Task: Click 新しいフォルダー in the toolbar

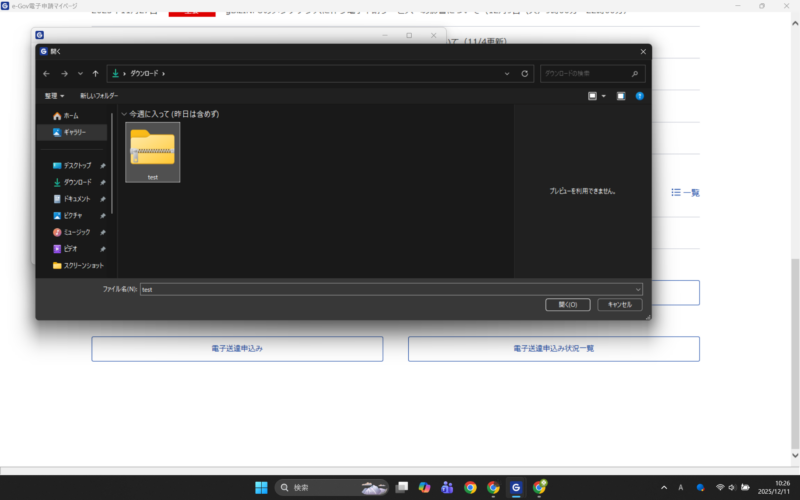Action: (x=99, y=96)
